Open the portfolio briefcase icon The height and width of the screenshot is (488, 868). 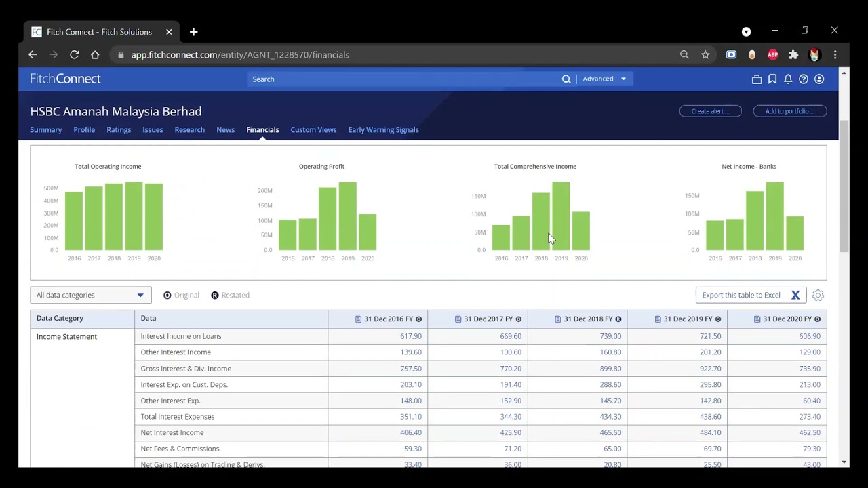[757, 79]
